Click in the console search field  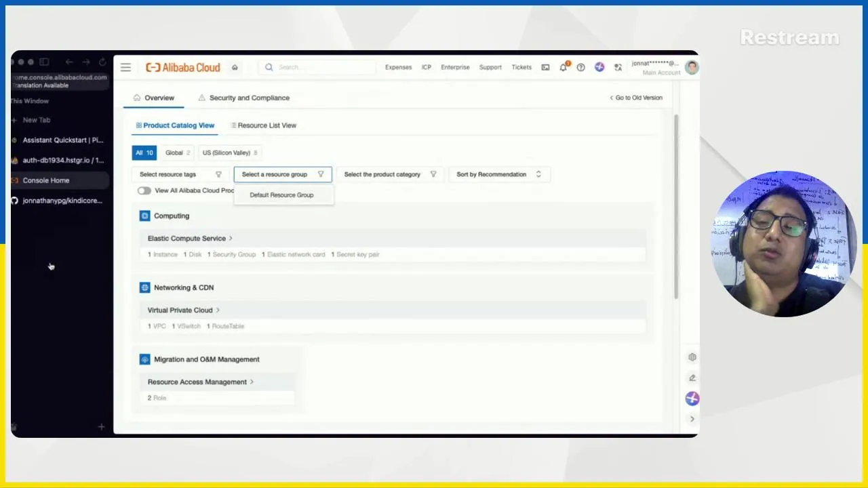pyautogui.click(x=317, y=67)
